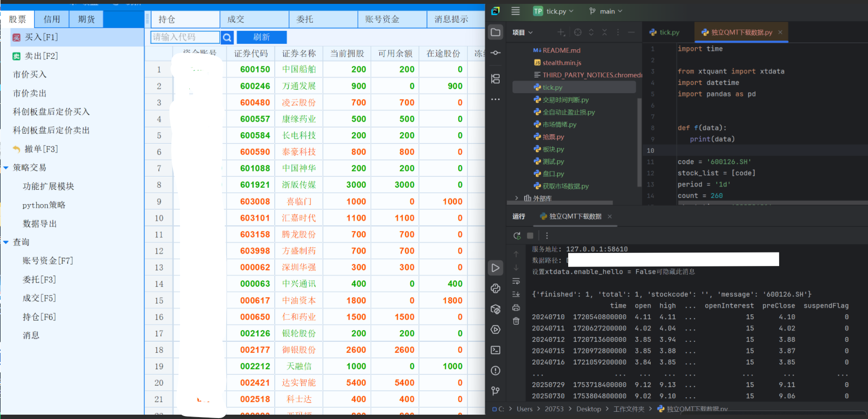Expand the 外部库 tree node
Viewport: 868px width, 419px height.
point(517,198)
